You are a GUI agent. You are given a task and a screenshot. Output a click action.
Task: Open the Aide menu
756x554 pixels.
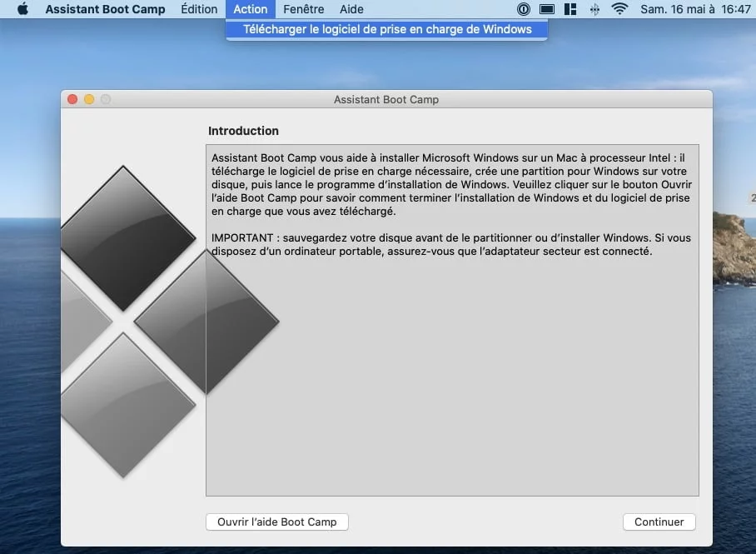pos(351,9)
